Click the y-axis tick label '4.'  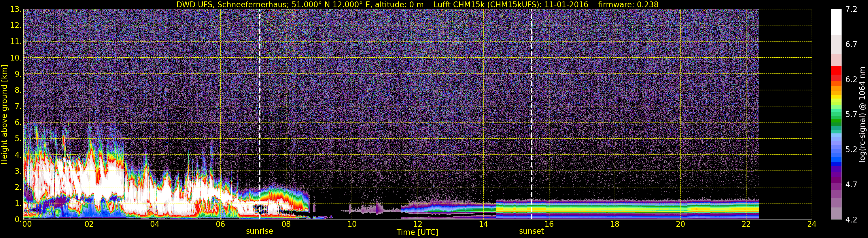click(18, 155)
